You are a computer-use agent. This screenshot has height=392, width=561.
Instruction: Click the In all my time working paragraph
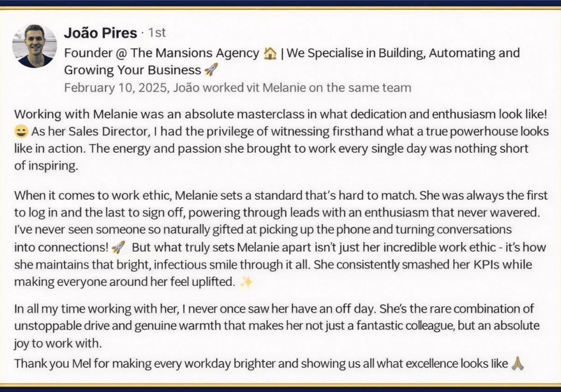277,326
